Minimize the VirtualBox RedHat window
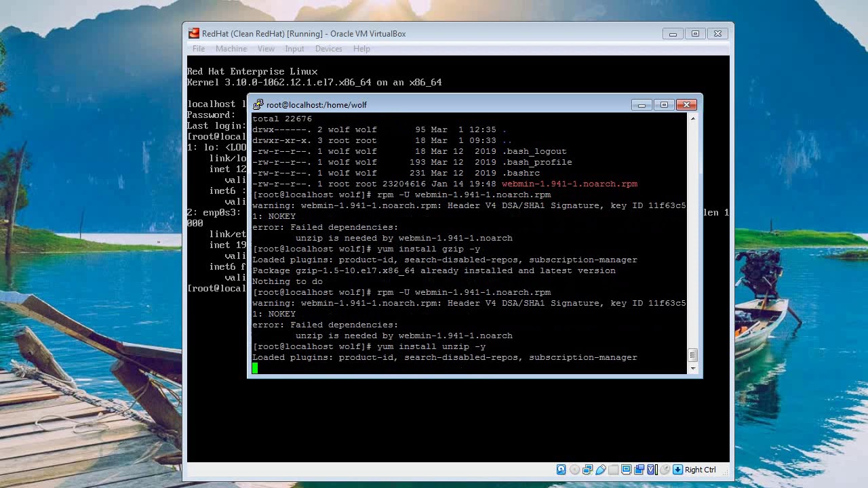Viewport: 868px width, 488px height. click(673, 33)
